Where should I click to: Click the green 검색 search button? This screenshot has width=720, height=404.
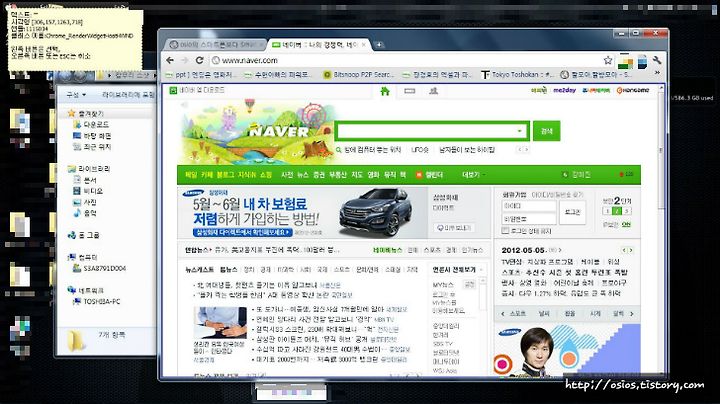(546, 131)
